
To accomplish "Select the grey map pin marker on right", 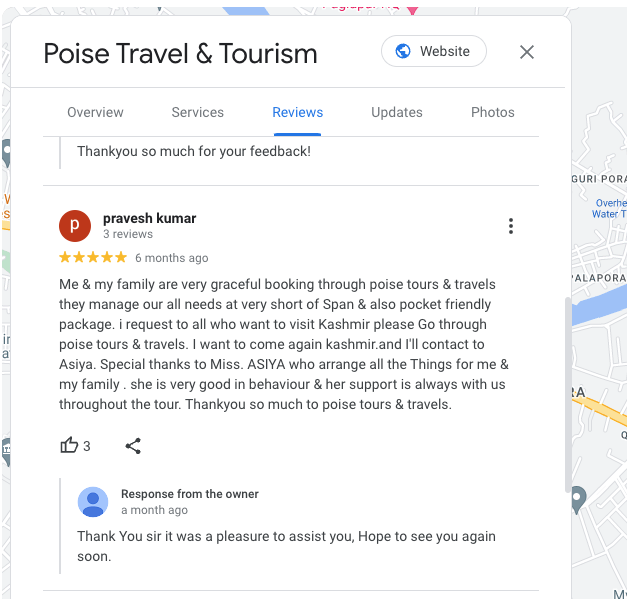I will pos(577,499).
